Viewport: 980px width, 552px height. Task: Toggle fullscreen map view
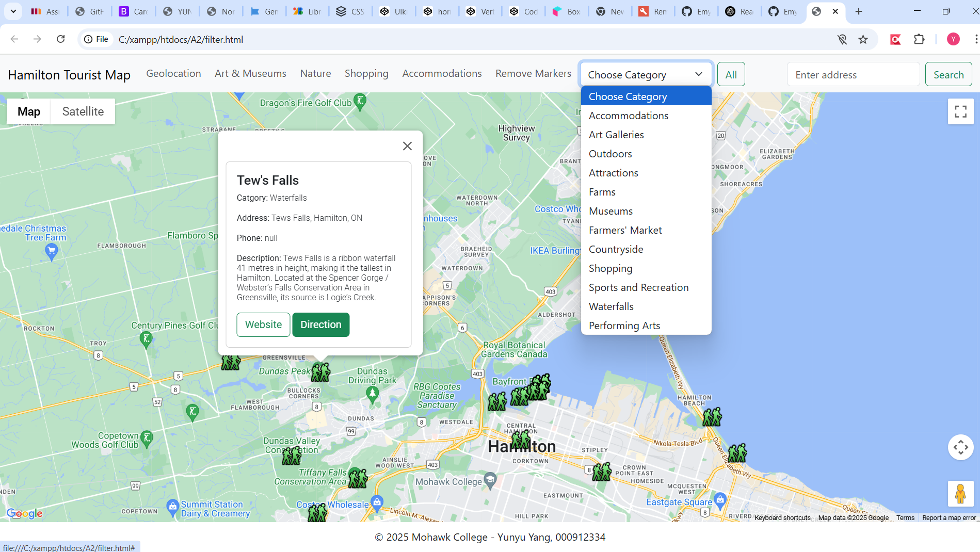click(x=960, y=111)
